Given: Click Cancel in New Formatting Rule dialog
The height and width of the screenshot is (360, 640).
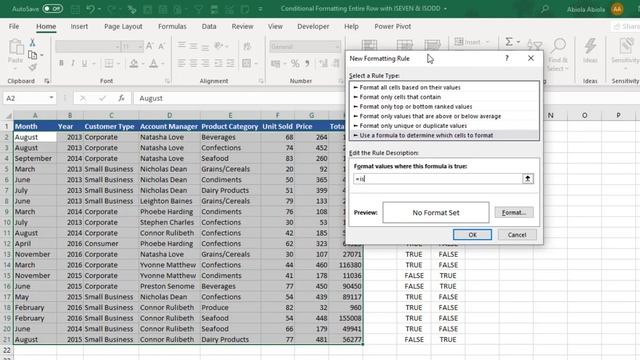Looking at the screenshot, I should pos(517,235).
